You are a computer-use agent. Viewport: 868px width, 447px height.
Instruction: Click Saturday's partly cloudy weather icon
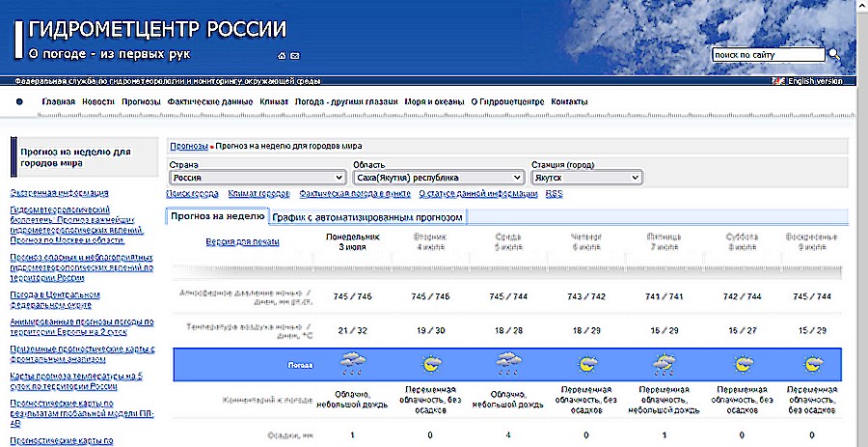pos(743,364)
